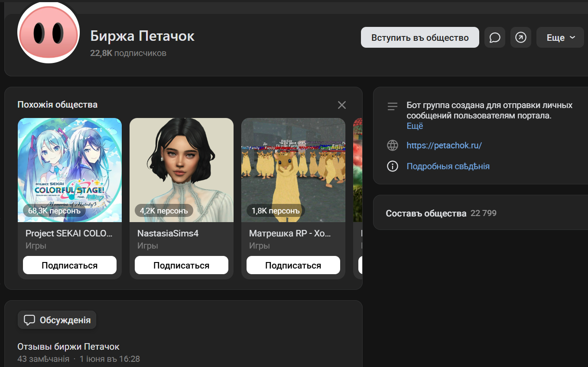The width and height of the screenshot is (588, 367).
Task: Open Отзывы биржи Петачок discussion
Action: coord(68,347)
